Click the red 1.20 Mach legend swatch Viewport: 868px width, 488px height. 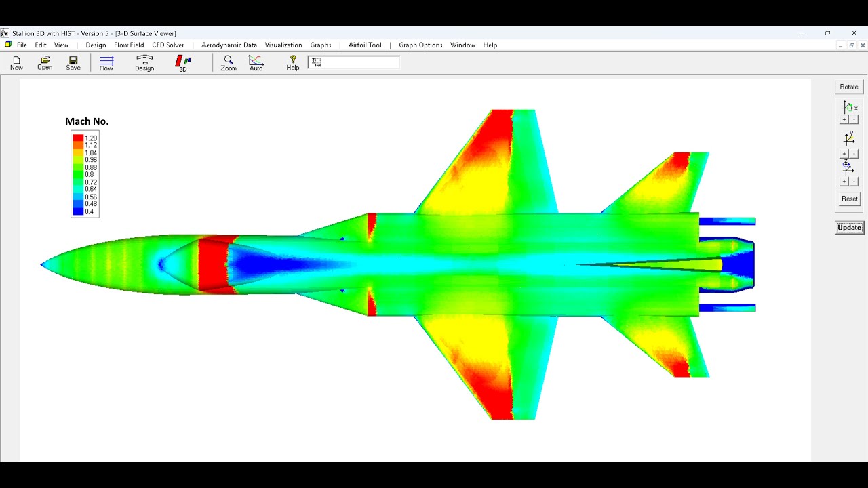coord(78,138)
